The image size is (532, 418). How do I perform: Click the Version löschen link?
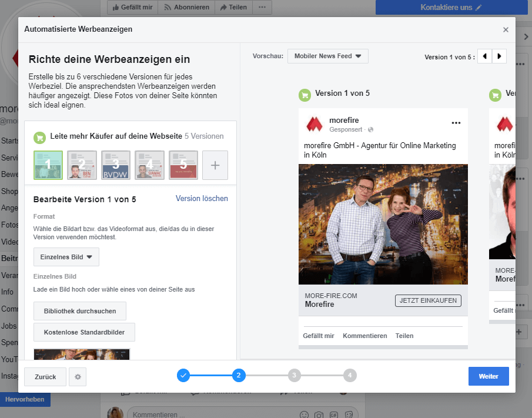tap(202, 199)
